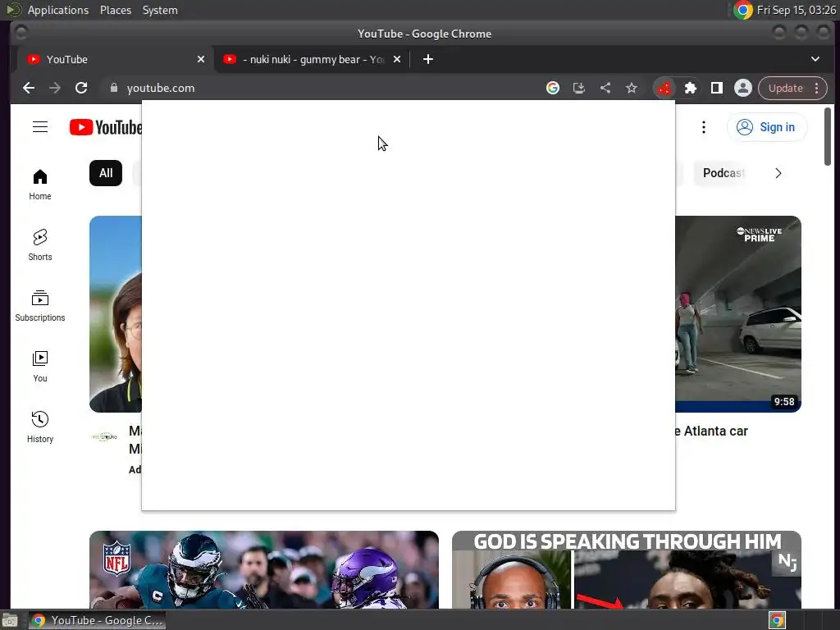The image size is (840, 630).
Task: Open Chrome profile avatar
Action: [x=743, y=88]
